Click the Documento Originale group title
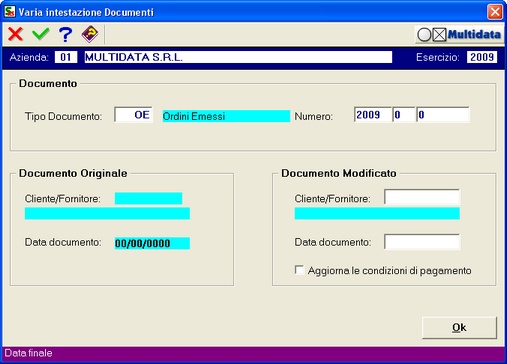This screenshot has height=364, width=507. click(x=73, y=173)
